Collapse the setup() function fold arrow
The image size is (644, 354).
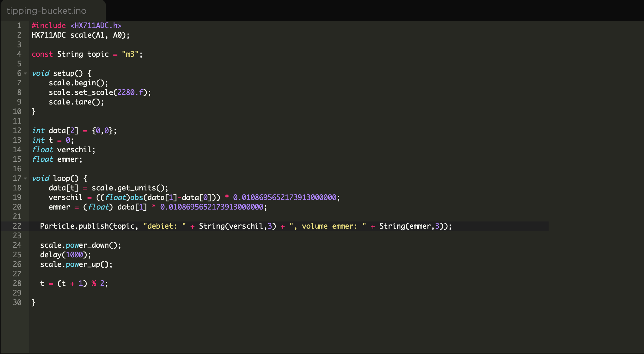26,73
